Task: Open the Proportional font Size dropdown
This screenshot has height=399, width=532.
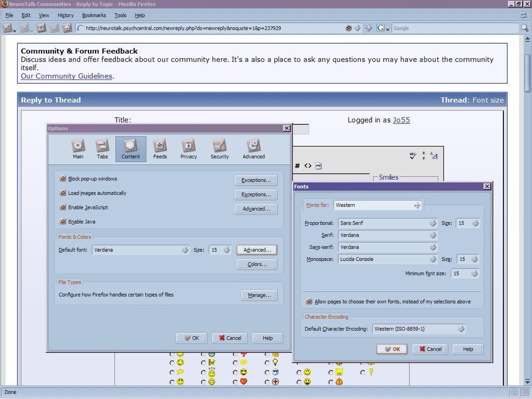Action: 468,223
